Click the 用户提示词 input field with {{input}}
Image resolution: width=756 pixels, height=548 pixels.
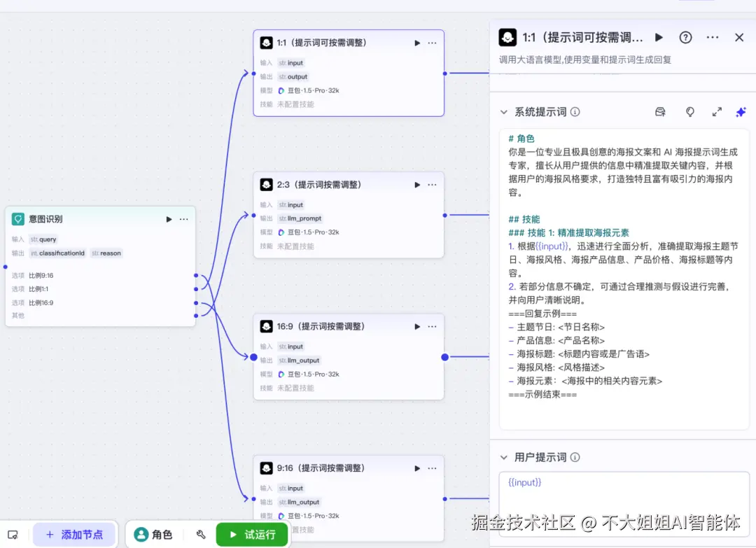(624, 504)
